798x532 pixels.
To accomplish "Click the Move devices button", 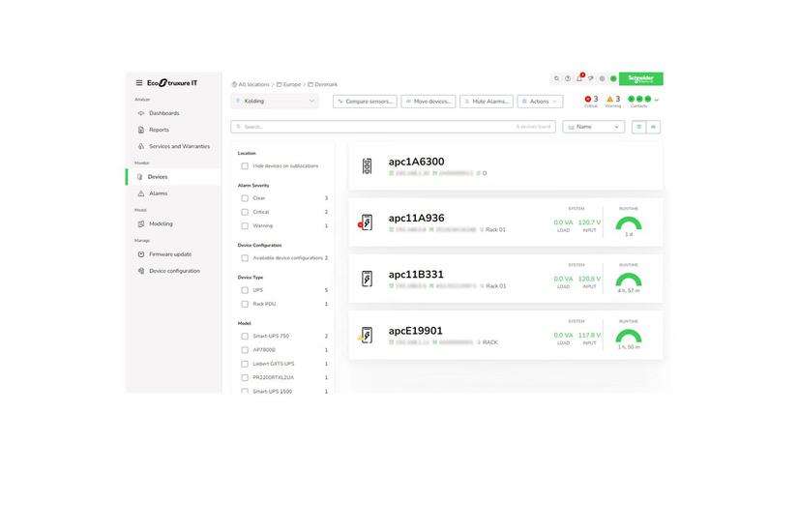I will click(x=428, y=102).
